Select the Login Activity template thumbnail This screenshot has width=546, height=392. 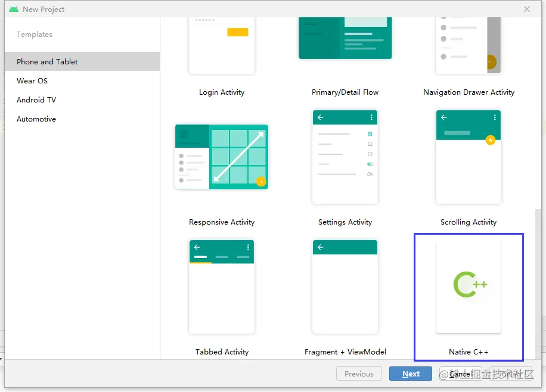(x=222, y=45)
